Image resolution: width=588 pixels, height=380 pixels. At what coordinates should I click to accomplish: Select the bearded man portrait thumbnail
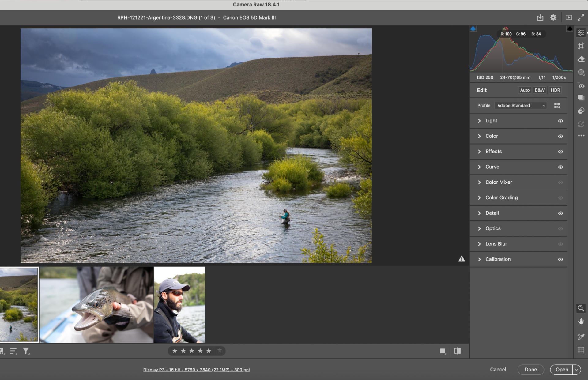coord(180,305)
